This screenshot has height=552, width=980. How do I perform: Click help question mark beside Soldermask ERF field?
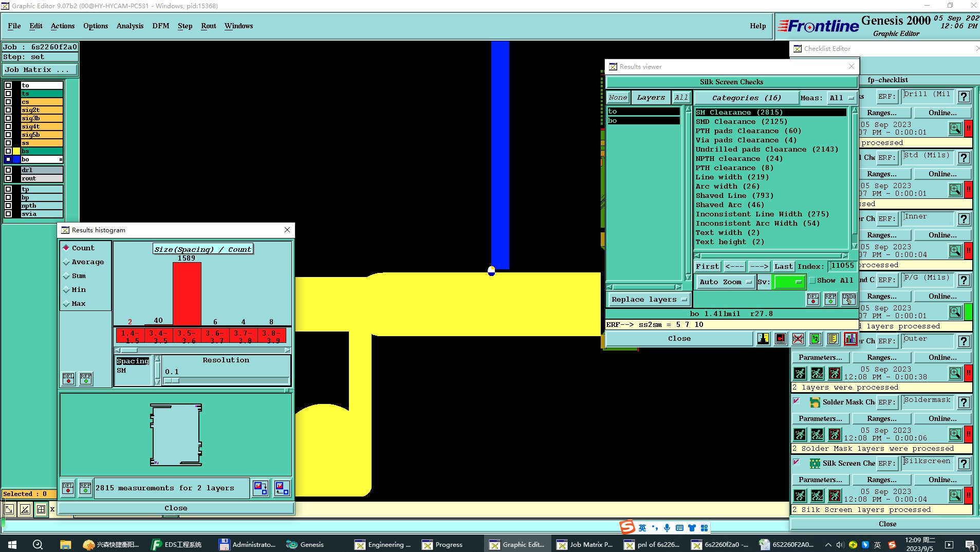tap(964, 402)
